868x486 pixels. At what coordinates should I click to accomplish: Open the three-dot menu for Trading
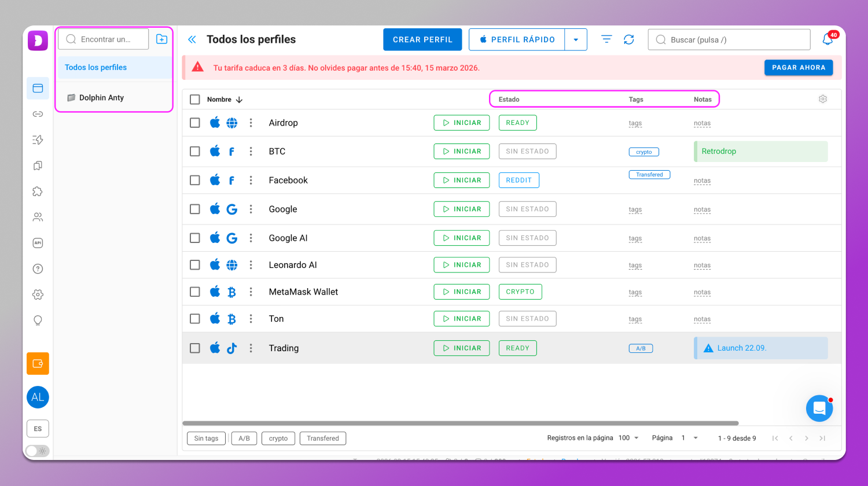251,348
